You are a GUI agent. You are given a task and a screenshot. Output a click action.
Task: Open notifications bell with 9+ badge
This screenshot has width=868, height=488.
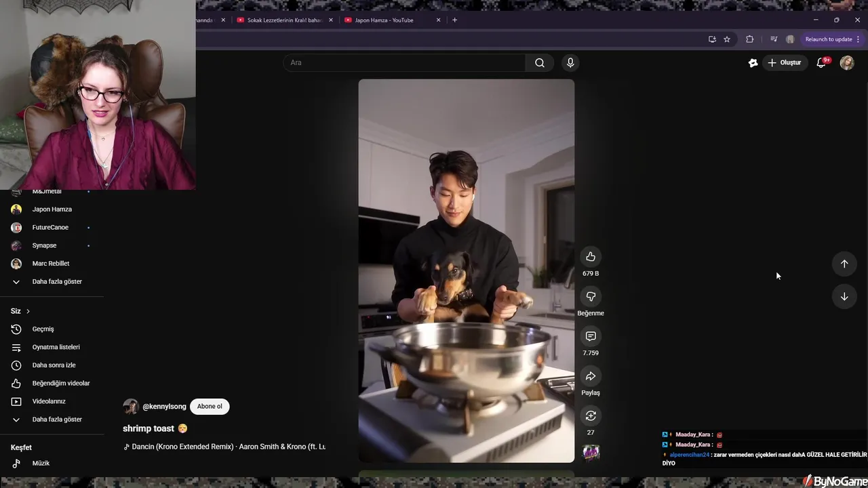821,62
